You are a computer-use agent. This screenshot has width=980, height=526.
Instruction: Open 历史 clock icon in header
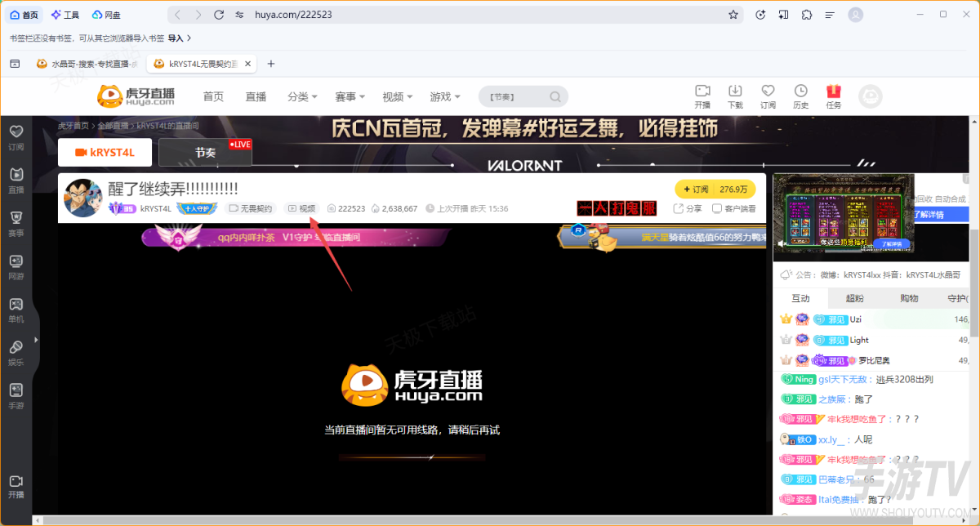[801, 96]
